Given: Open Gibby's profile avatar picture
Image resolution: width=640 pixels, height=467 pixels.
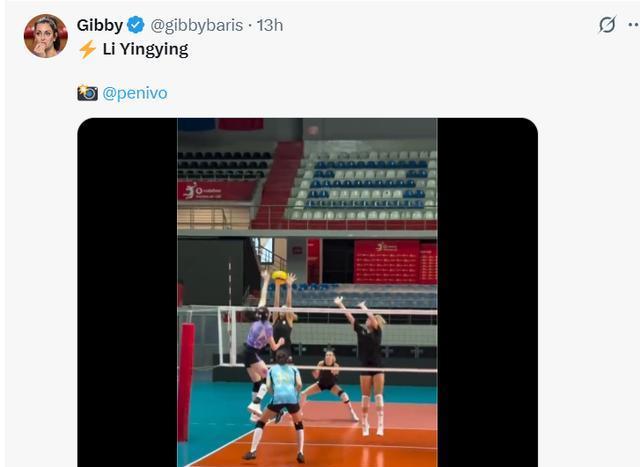Looking at the screenshot, I should tap(46, 36).
